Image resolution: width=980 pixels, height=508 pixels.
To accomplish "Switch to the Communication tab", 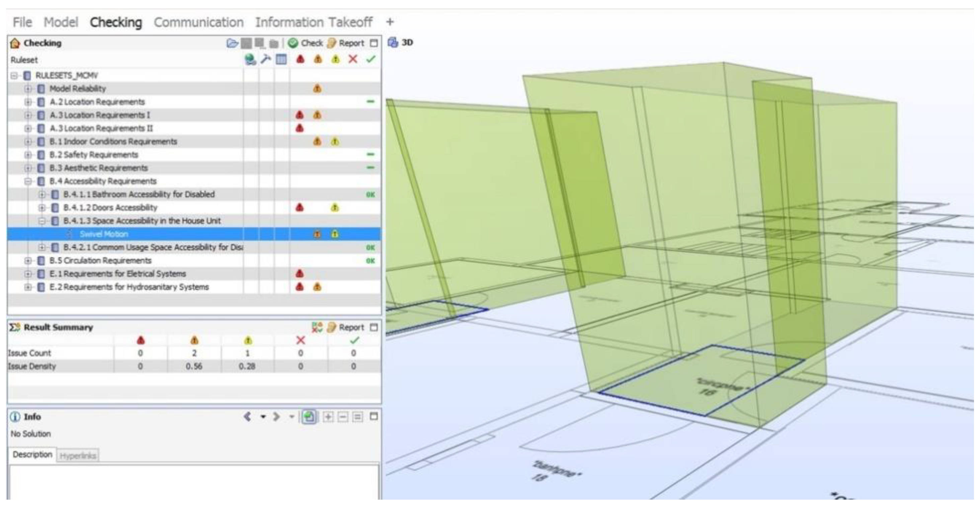I will (198, 22).
